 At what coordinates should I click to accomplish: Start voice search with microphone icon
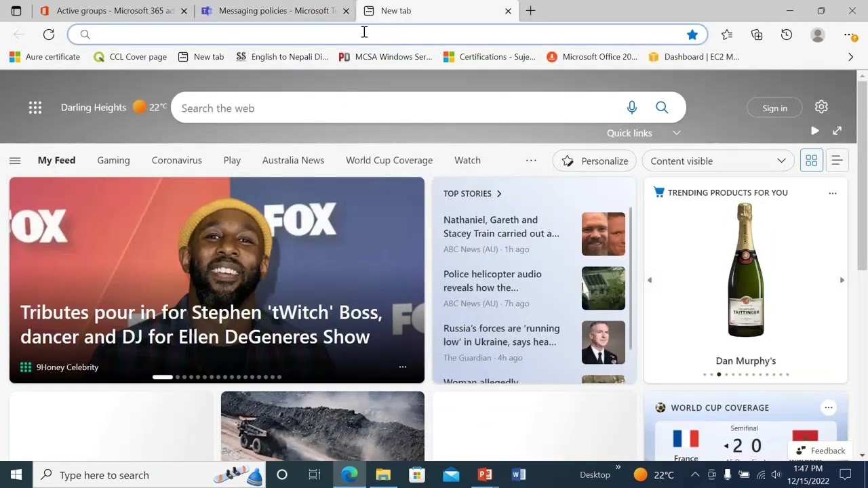click(x=632, y=107)
